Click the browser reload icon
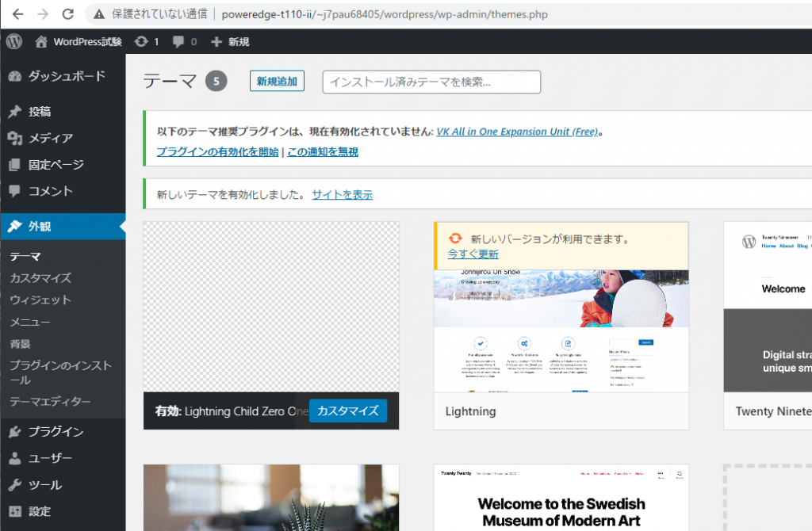Screen dimensions: 812x531 pyautogui.click(x=68, y=14)
